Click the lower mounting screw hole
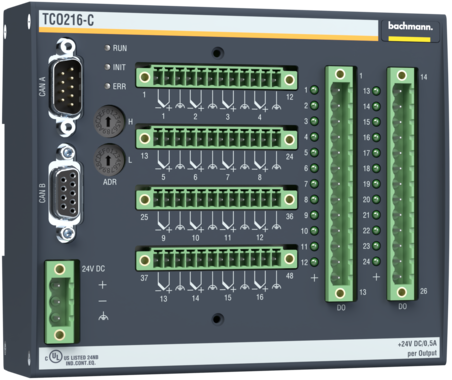 point(217,319)
